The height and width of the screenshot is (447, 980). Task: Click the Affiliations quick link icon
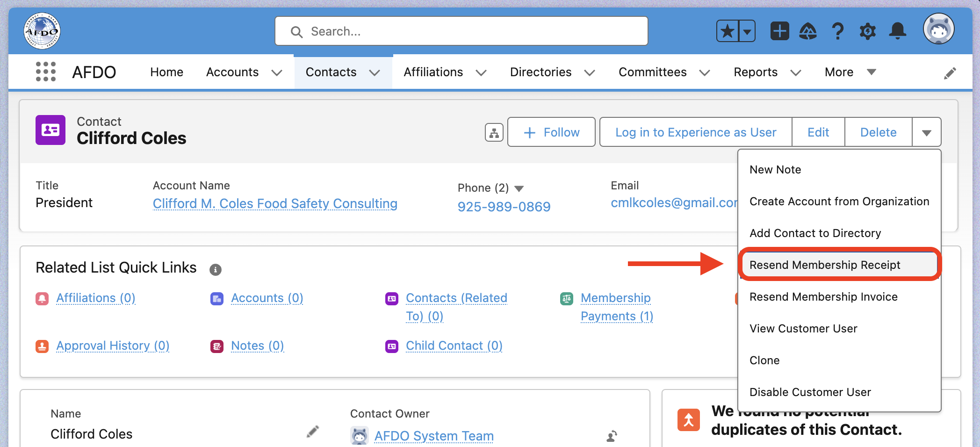[x=42, y=298]
